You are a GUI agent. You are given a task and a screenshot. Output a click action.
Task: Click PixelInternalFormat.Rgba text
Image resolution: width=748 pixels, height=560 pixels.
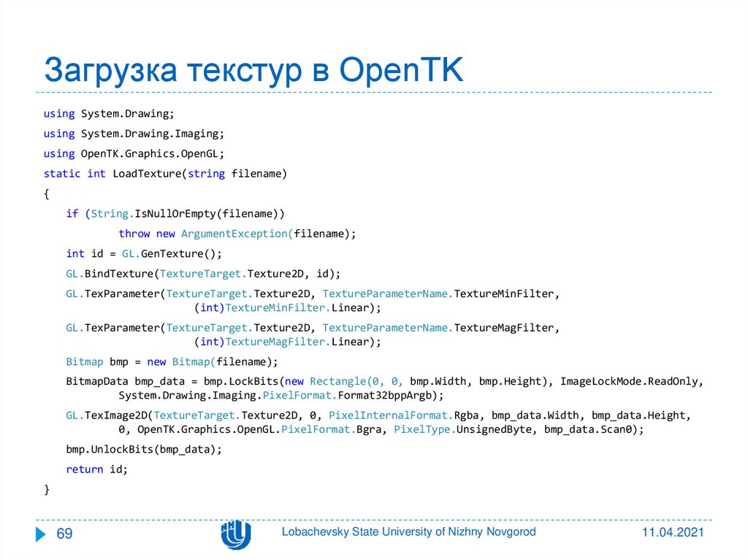tap(403, 415)
